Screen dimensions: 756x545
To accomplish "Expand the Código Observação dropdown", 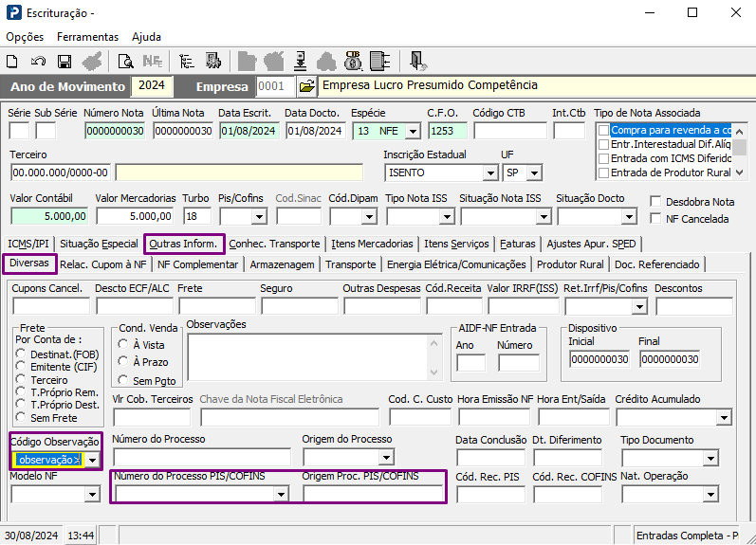I will [94, 461].
